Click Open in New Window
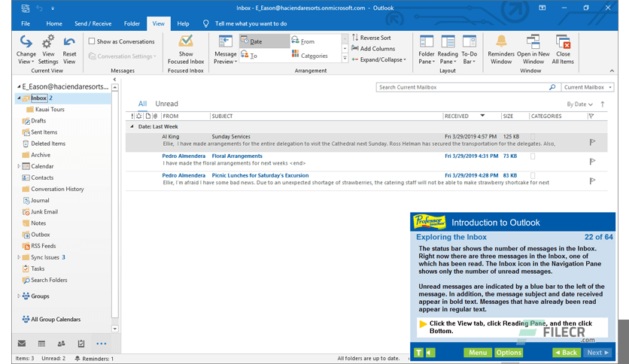 point(533,50)
